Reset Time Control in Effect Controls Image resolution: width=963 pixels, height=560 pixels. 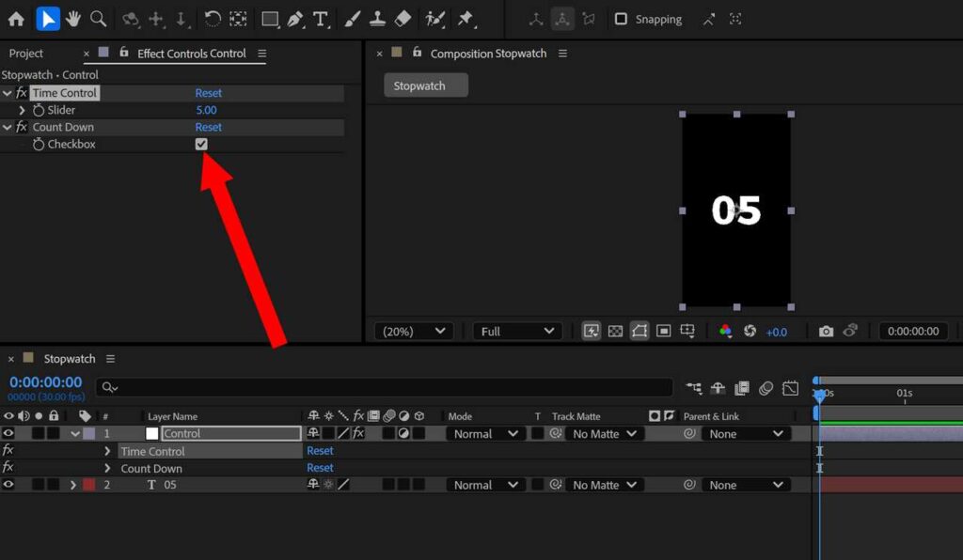(208, 93)
